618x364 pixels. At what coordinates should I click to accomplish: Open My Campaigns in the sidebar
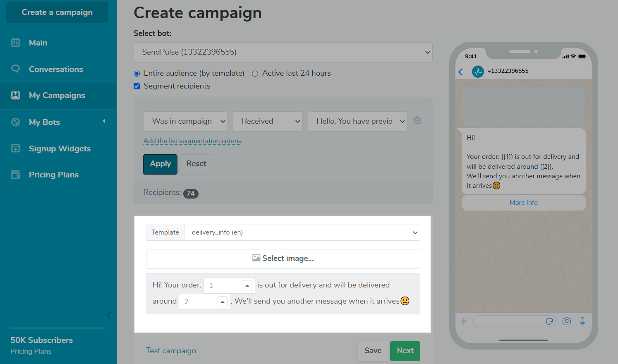click(x=57, y=96)
